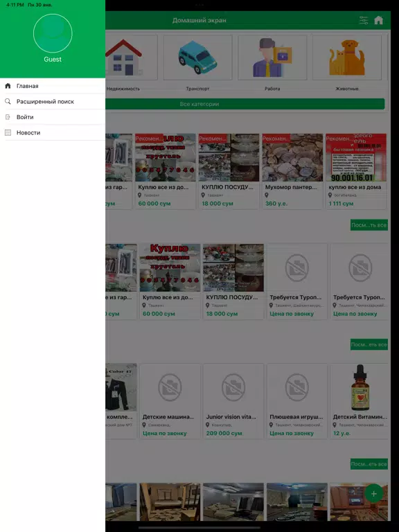Viewport: 399px width, 532px height.
Task: Open the Плюшевая игруш... listing
Action: [x=297, y=401]
